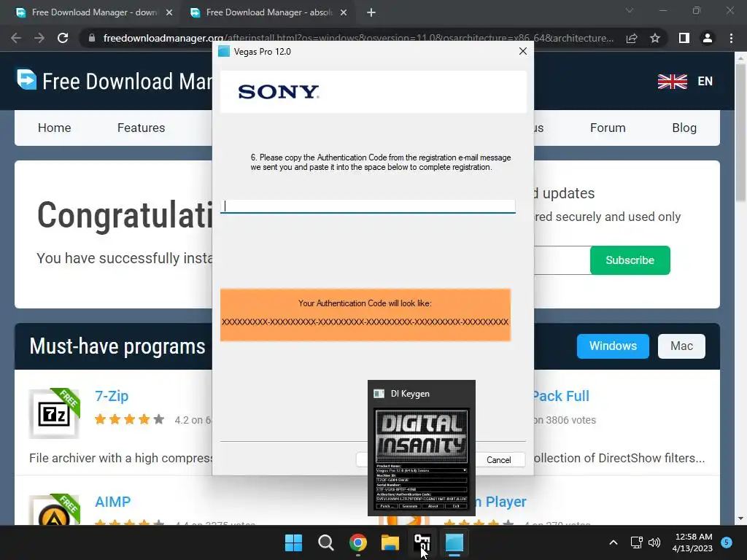747x560 pixels.
Task: Open the EN language selector
Action: coord(705,82)
